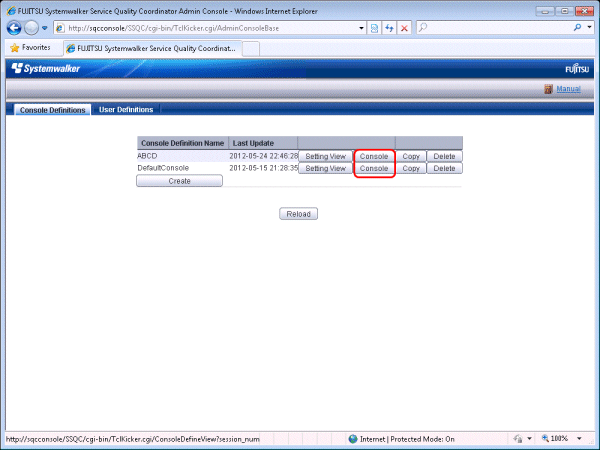Click the Systemwalker logo in banner
Image resolution: width=600 pixels, height=450 pixels.
coord(46,68)
